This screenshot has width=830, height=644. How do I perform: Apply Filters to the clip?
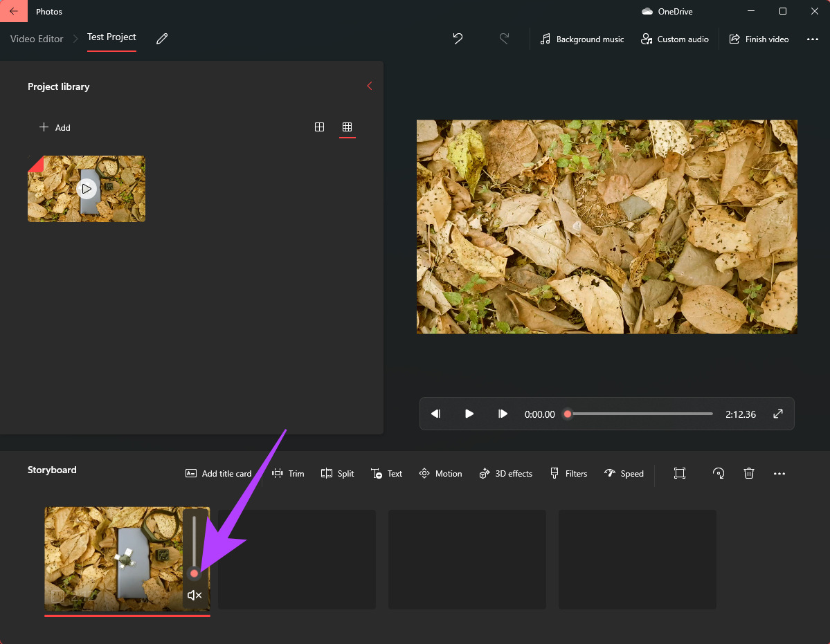coord(568,474)
